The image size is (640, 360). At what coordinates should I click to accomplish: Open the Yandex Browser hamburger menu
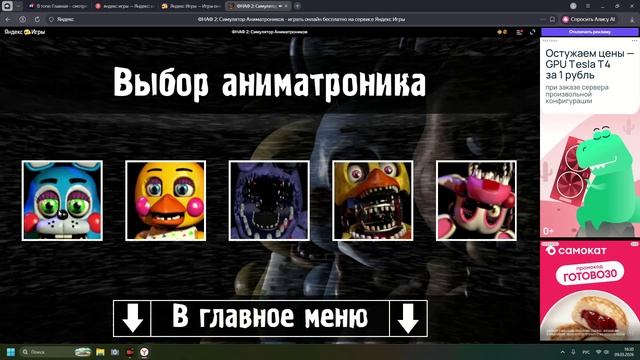588,6
